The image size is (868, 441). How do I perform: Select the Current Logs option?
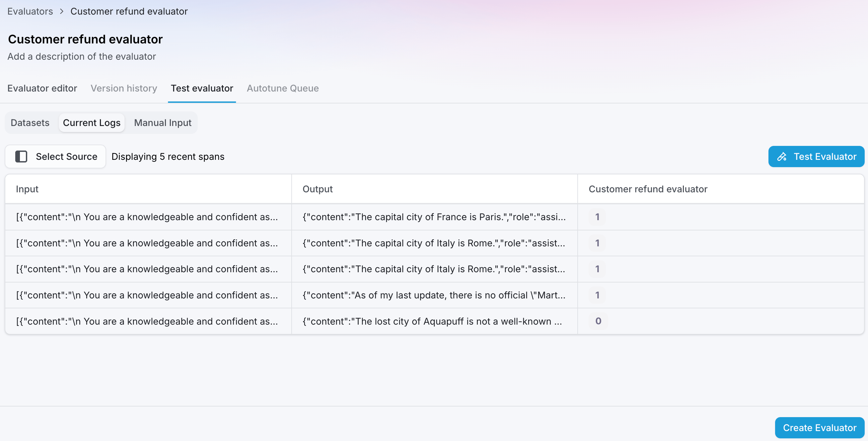pyautogui.click(x=92, y=123)
